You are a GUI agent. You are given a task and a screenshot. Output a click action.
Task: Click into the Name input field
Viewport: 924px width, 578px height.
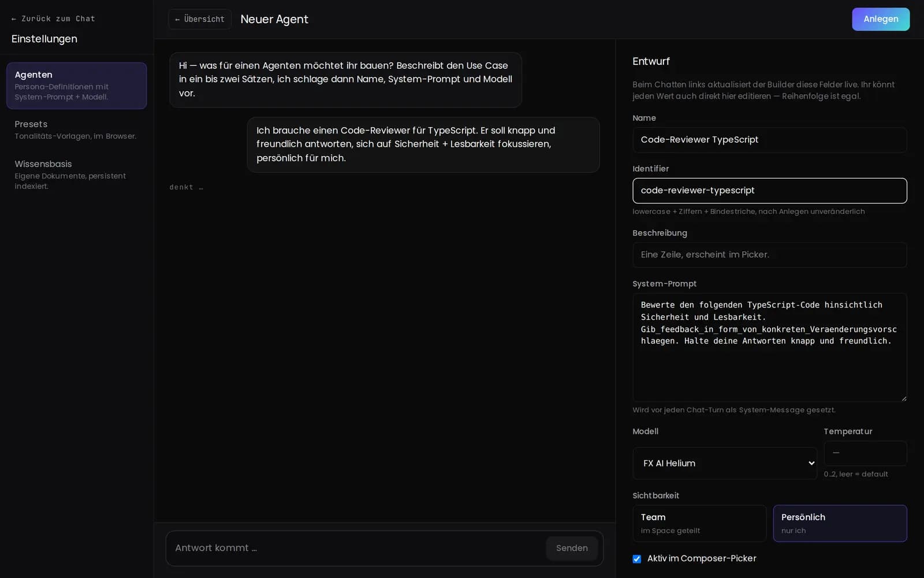pos(769,140)
